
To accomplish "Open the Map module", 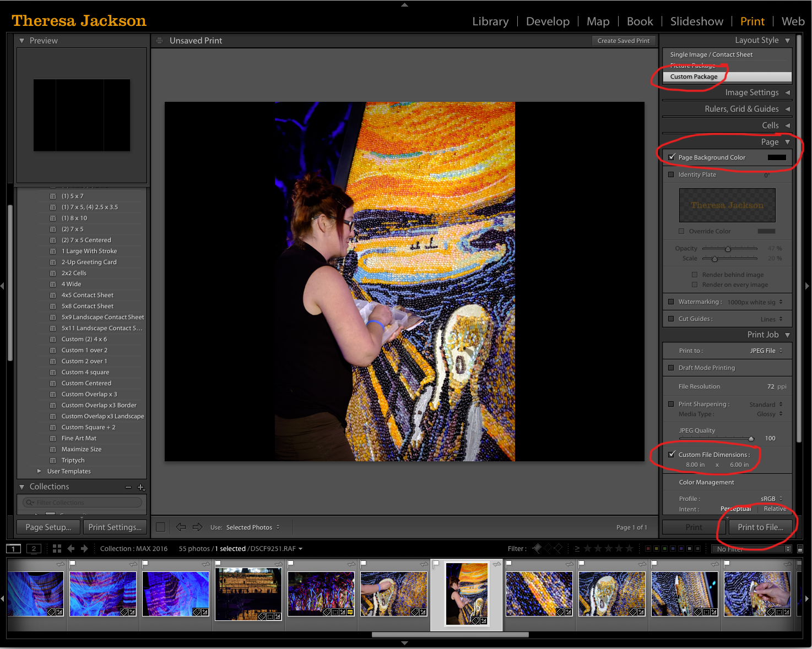I will 598,21.
